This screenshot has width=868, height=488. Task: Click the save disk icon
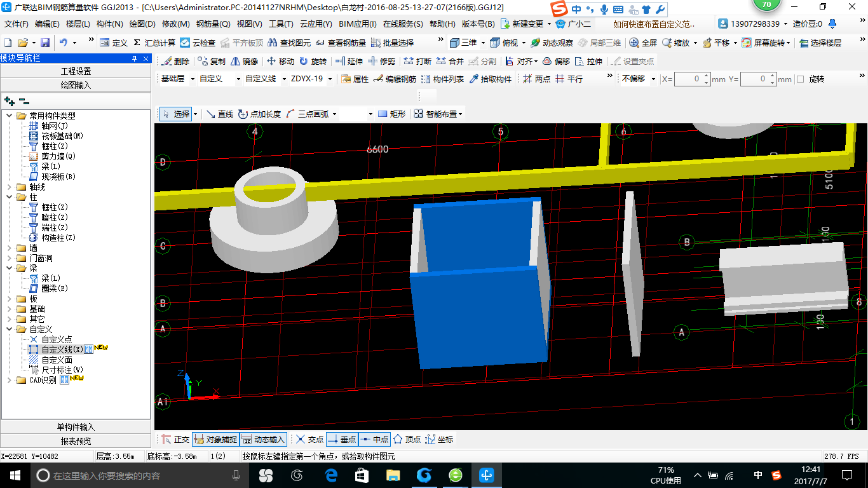(x=45, y=43)
